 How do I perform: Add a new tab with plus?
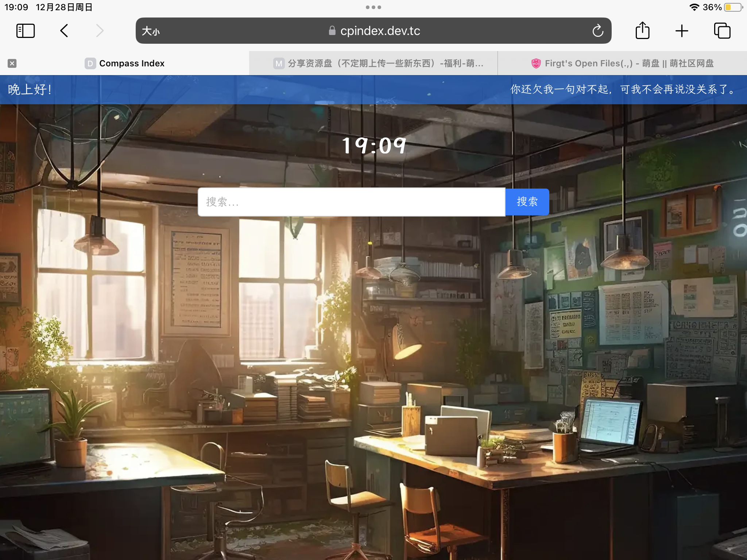681,31
